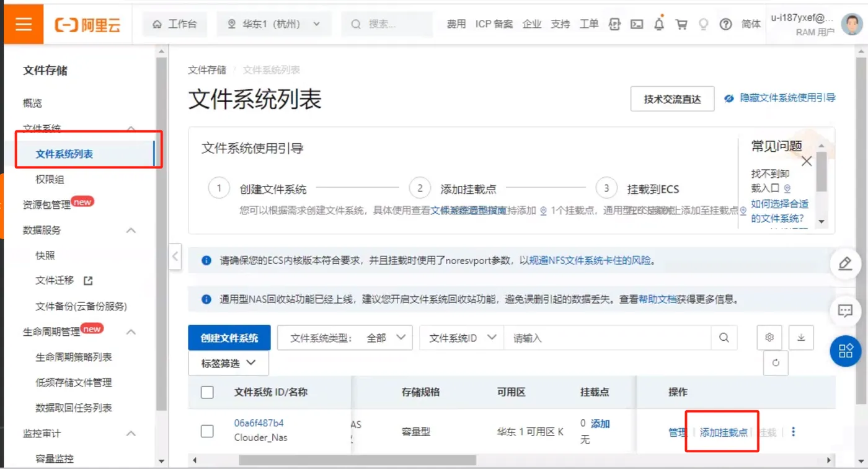Collapse the 监控审计 section chevron
Image resolution: width=868 pixels, height=469 pixels.
(x=131, y=433)
